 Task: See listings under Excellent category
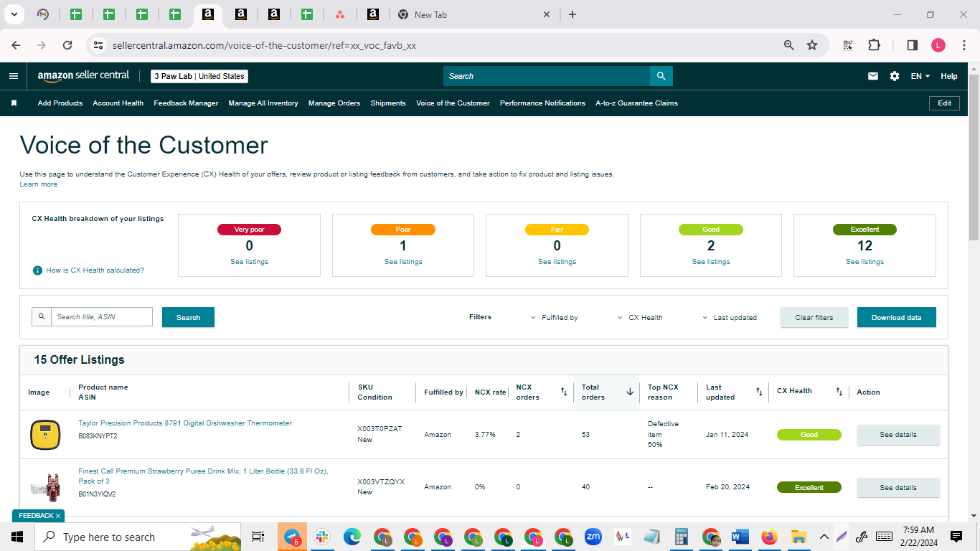tap(864, 262)
